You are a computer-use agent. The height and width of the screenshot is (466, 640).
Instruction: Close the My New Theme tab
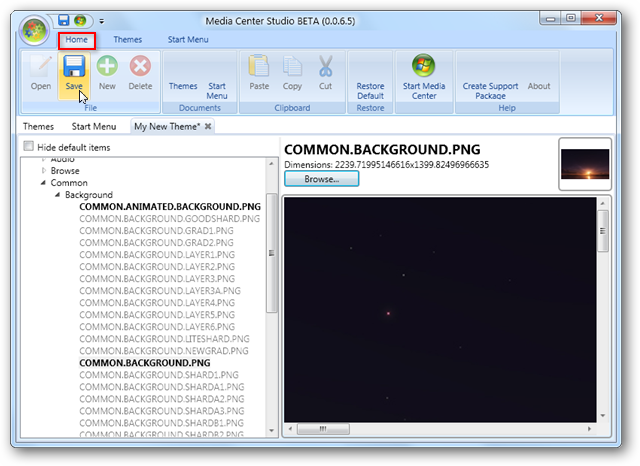(208, 126)
